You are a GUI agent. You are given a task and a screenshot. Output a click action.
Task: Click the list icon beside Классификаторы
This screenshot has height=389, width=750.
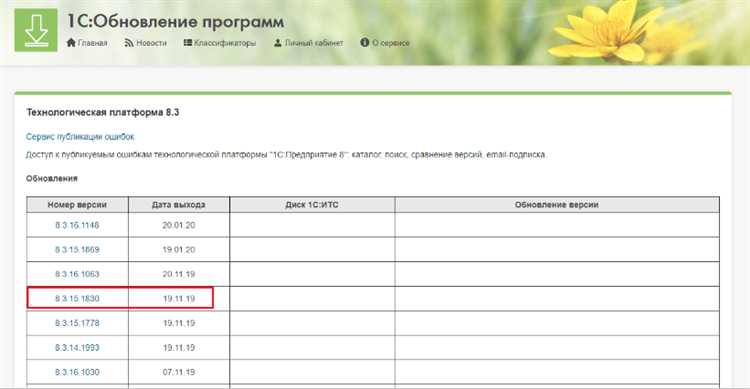pos(188,43)
